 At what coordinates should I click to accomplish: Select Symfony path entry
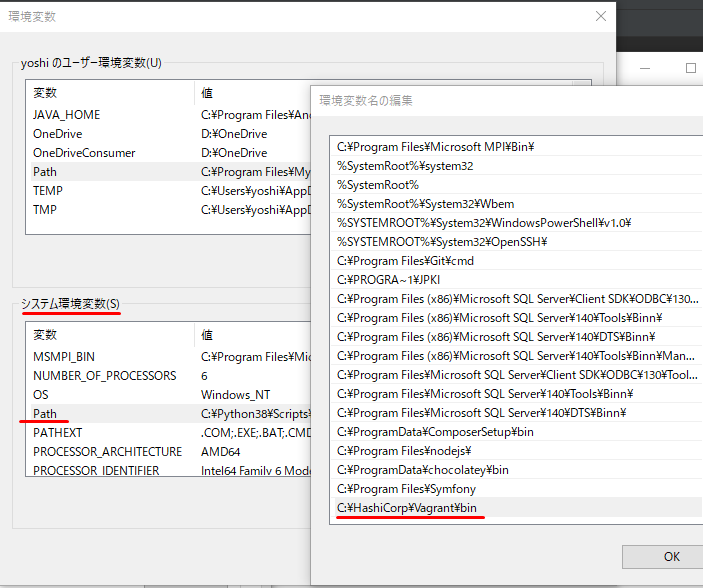tap(518, 488)
